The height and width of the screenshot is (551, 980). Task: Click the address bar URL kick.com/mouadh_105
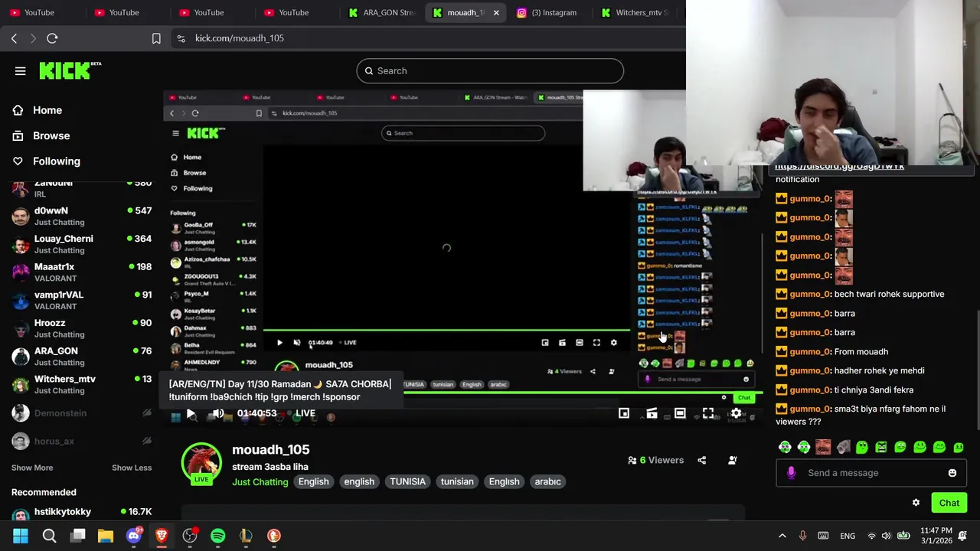239,38
